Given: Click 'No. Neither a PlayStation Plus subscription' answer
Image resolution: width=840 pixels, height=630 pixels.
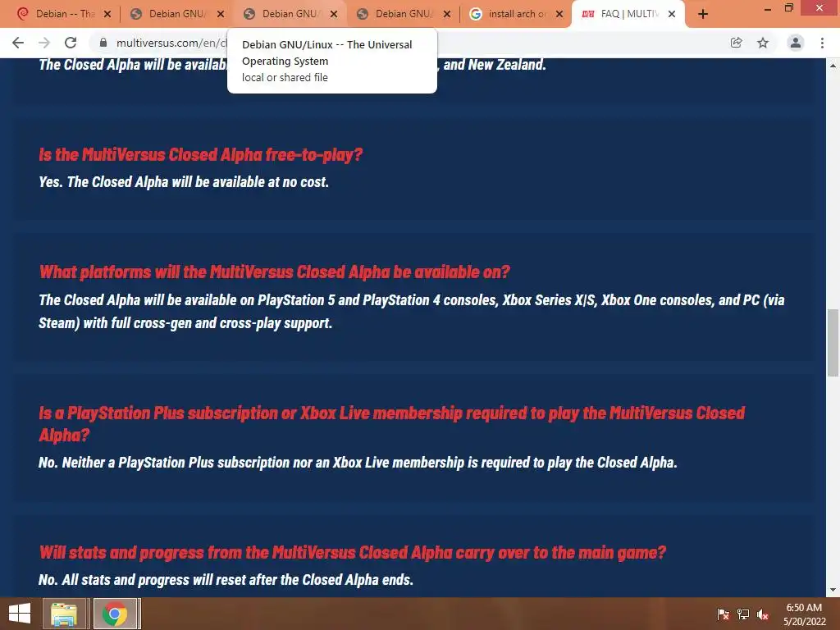Looking at the screenshot, I should [x=358, y=463].
